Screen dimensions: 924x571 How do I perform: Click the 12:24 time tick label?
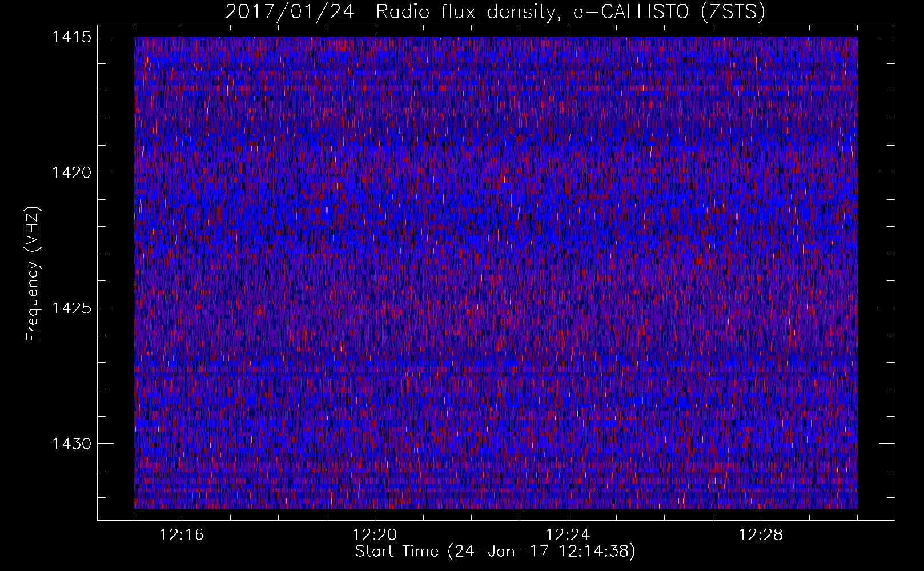pos(568,535)
